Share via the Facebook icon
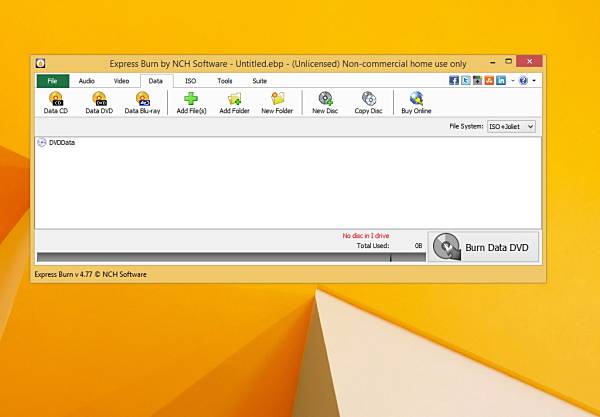Viewport: 600px width, 417px height. [454, 80]
